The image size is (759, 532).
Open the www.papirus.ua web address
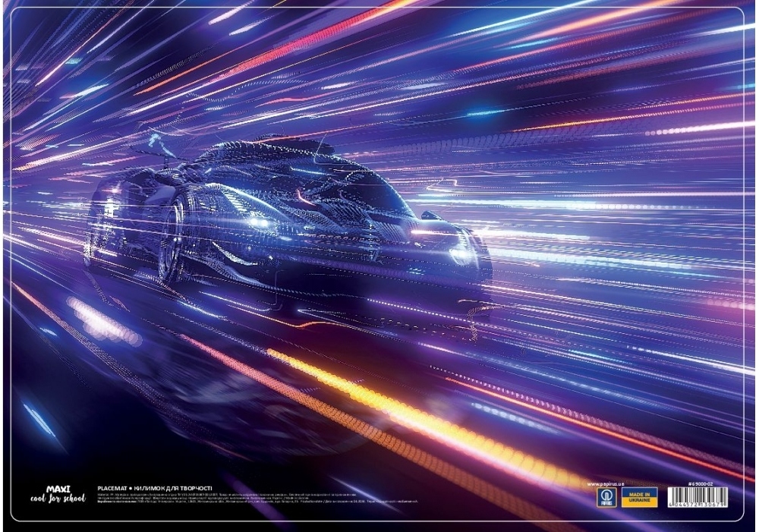(605, 483)
